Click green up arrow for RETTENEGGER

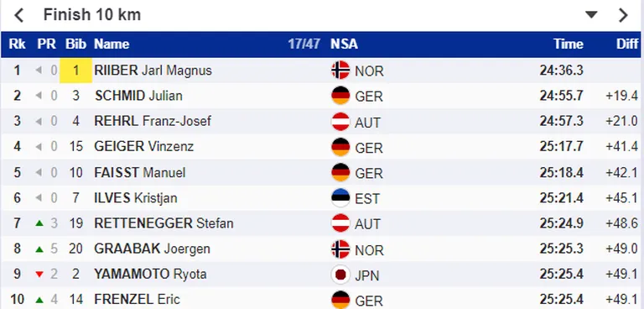click(39, 223)
